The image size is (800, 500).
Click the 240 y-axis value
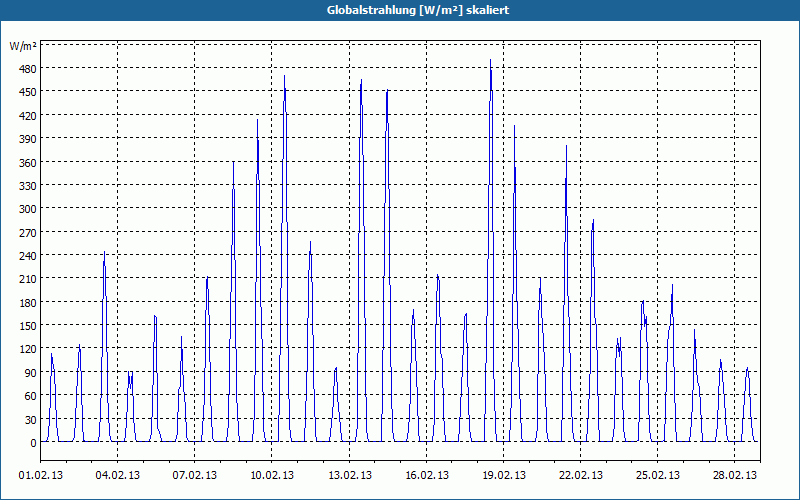point(27,256)
